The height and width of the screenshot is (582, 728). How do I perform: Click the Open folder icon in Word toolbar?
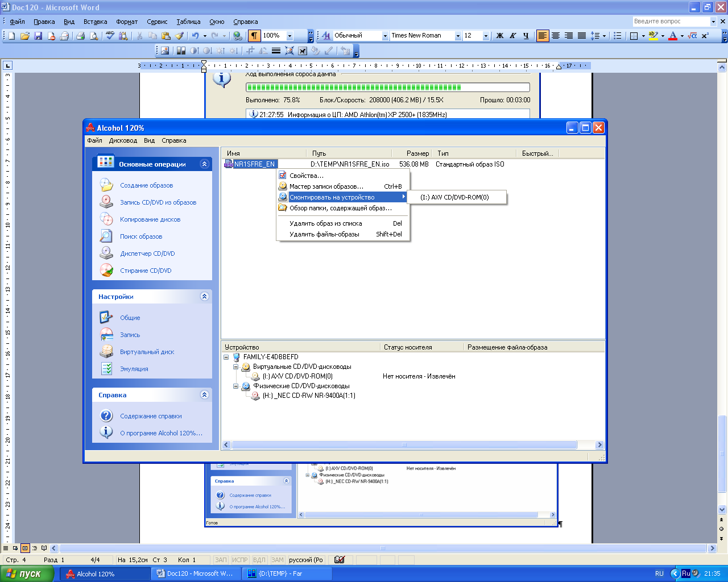[25, 35]
